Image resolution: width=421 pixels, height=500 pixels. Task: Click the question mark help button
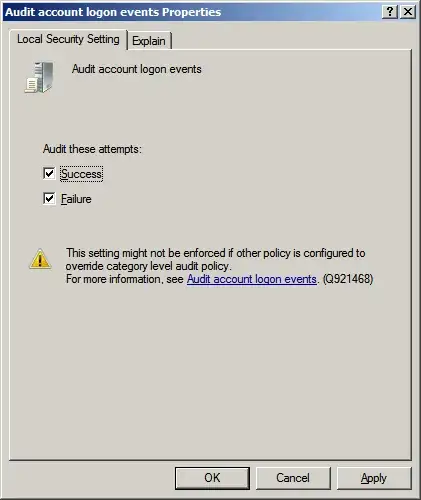390,12
